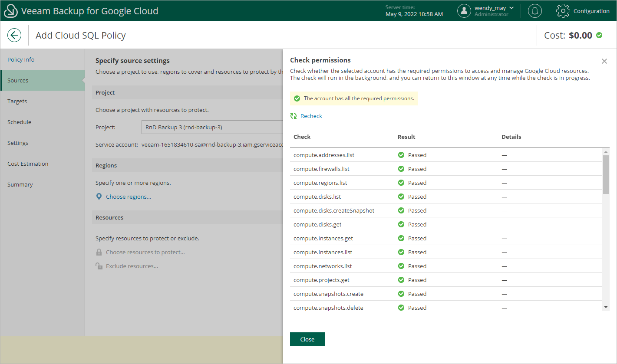
Task: Click Passed icon for compute.firewalls.list
Action: point(401,169)
